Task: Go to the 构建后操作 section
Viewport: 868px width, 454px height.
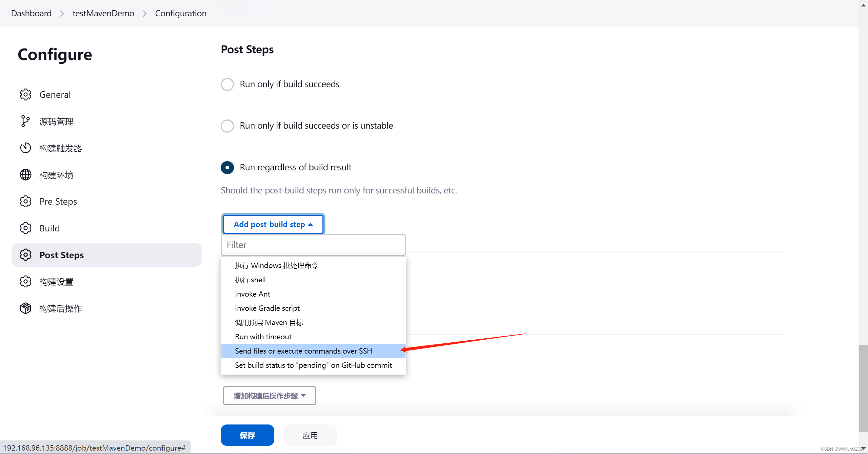Action: 106,308
